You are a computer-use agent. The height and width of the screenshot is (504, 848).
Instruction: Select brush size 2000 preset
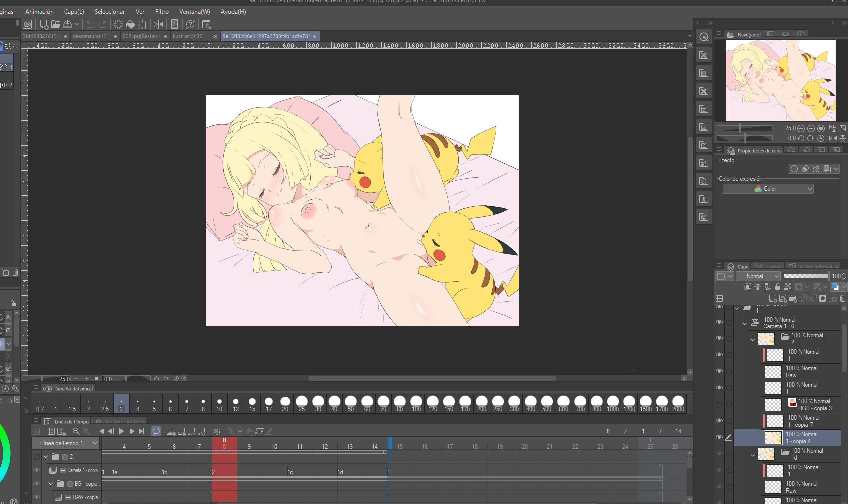[x=678, y=403]
